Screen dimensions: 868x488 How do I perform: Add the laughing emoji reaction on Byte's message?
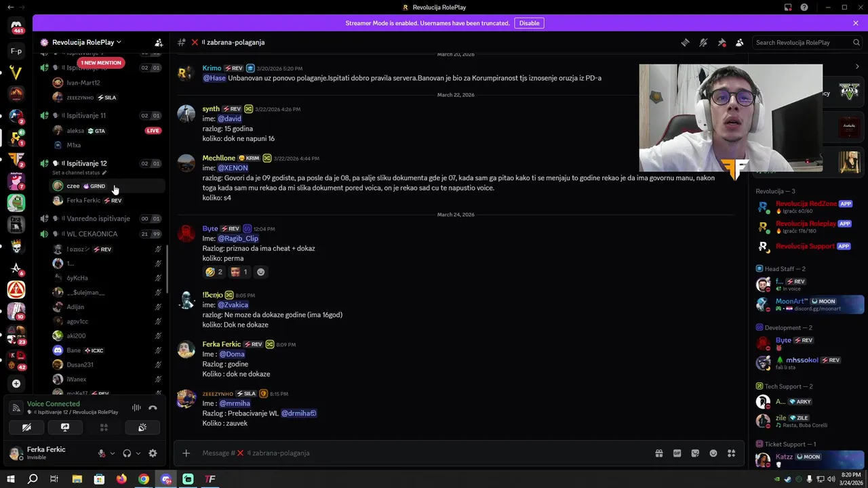point(214,272)
